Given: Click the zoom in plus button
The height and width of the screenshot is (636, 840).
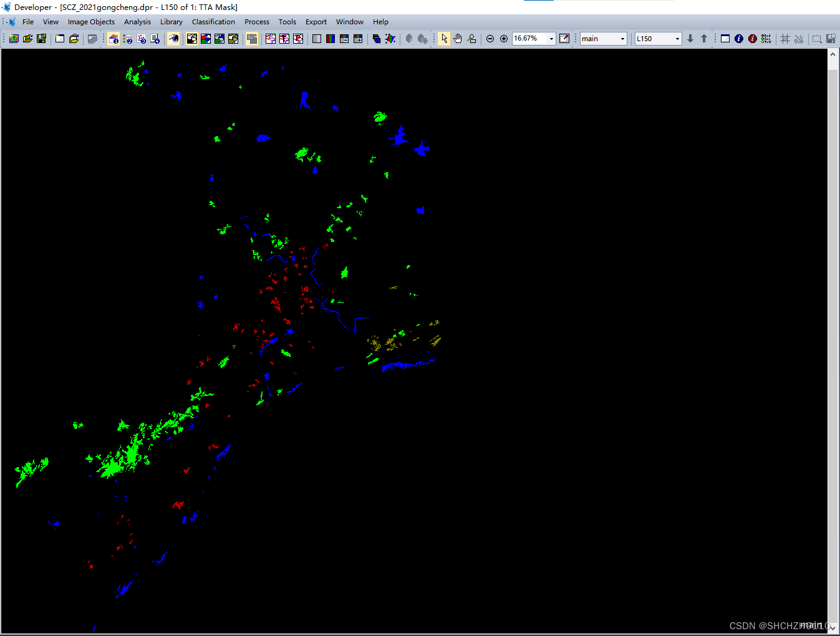Looking at the screenshot, I should [504, 39].
